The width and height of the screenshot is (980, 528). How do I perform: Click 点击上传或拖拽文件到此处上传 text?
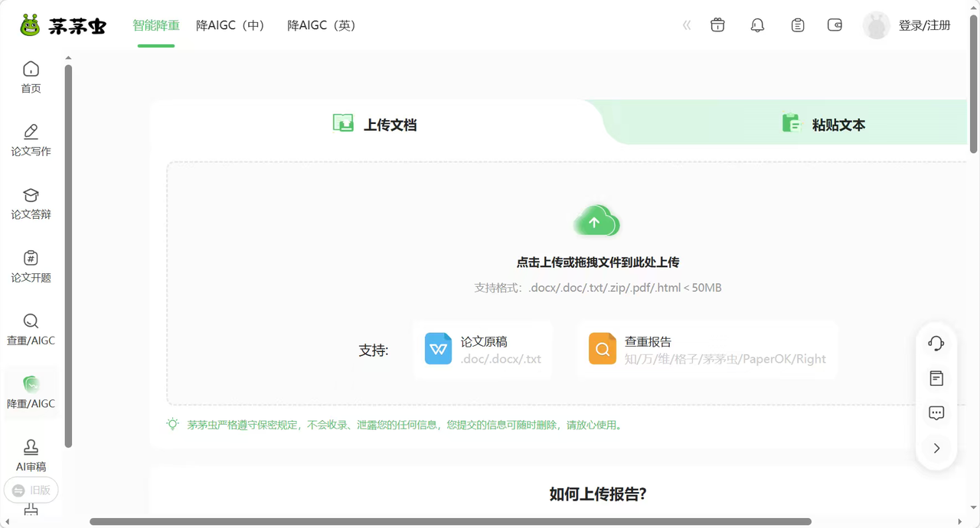pos(598,262)
